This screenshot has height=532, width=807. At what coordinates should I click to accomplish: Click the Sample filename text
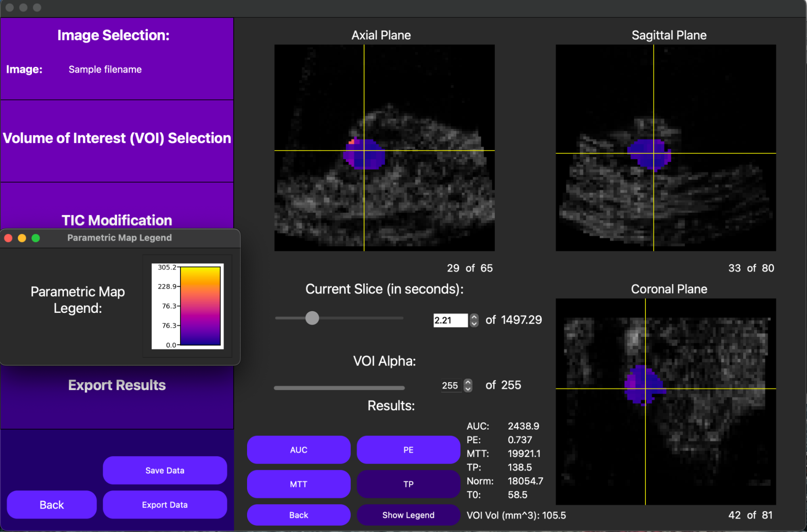click(x=105, y=69)
